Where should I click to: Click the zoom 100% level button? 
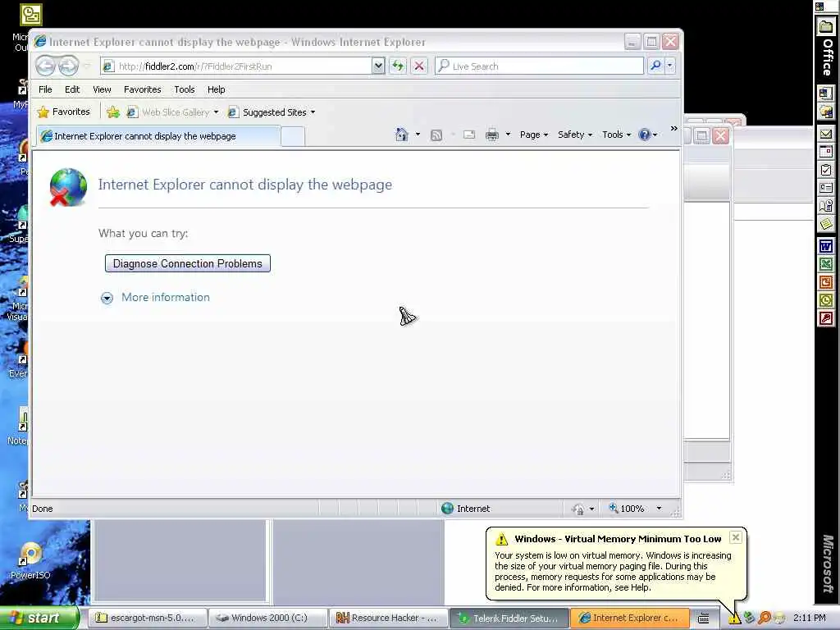click(626, 509)
